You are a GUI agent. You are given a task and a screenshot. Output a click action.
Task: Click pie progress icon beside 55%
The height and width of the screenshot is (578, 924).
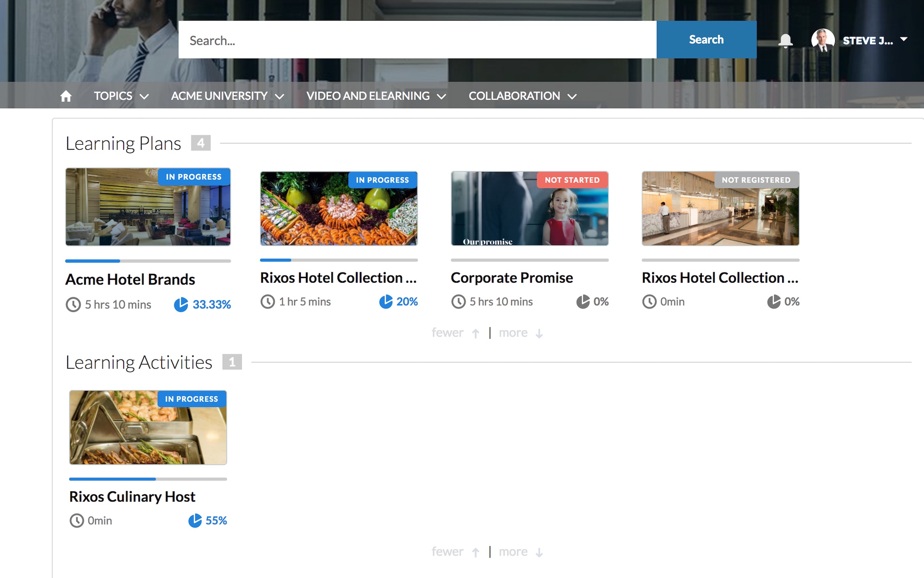[195, 520]
